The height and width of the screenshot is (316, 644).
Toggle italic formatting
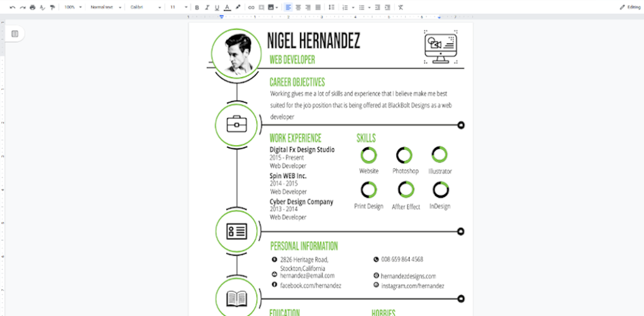207,8
